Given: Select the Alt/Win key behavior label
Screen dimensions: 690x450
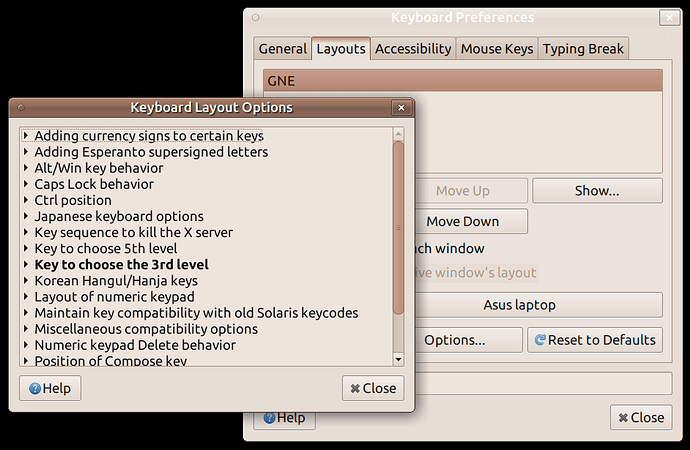Looking at the screenshot, I should click(x=99, y=168).
